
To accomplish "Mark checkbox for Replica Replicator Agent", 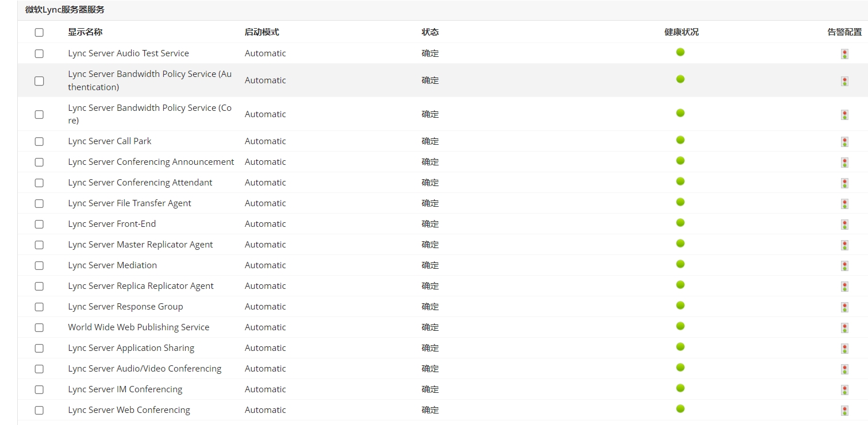I will [39, 286].
